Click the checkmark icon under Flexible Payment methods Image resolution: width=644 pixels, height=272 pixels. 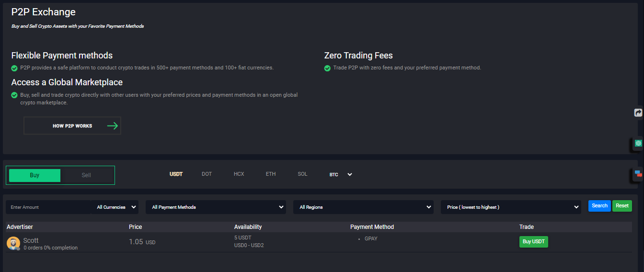pyautogui.click(x=14, y=68)
